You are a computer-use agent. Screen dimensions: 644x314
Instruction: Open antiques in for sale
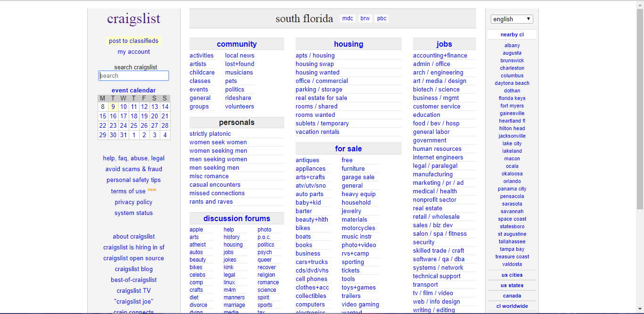pyautogui.click(x=307, y=160)
